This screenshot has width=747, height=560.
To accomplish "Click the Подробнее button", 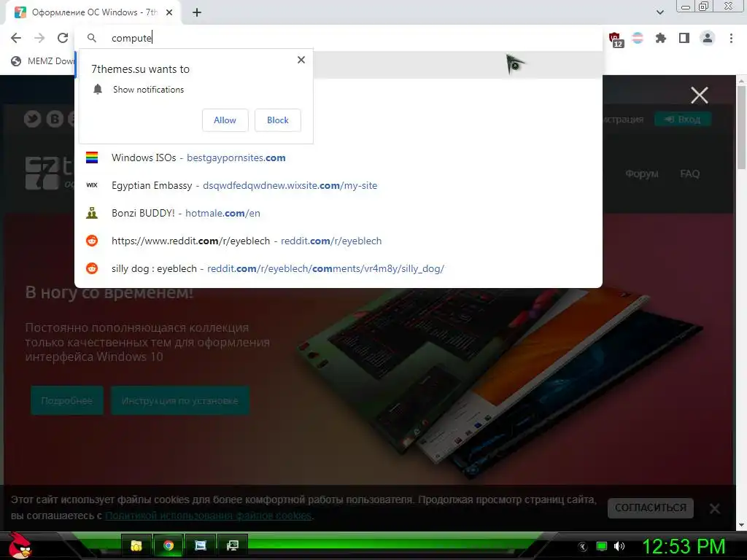I will [x=66, y=400].
